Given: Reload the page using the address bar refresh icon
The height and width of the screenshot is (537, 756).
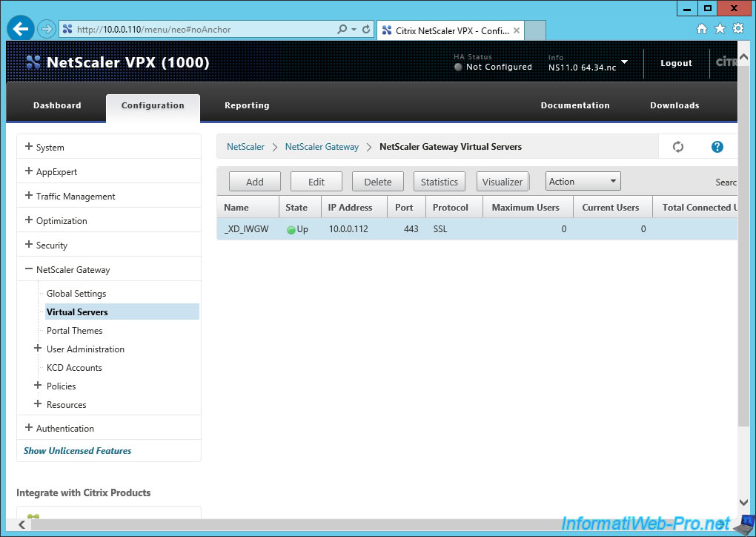Looking at the screenshot, I should (366, 30).
